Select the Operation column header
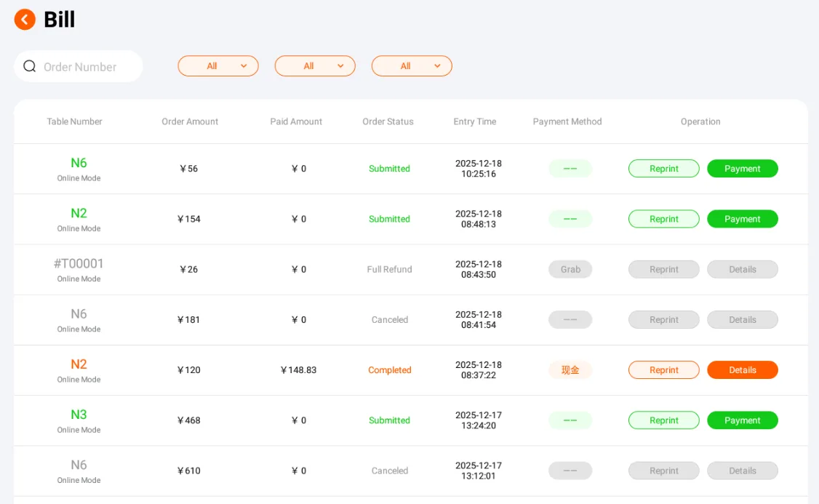The height and width of the screenshot is (504, 819). (700, 121)
